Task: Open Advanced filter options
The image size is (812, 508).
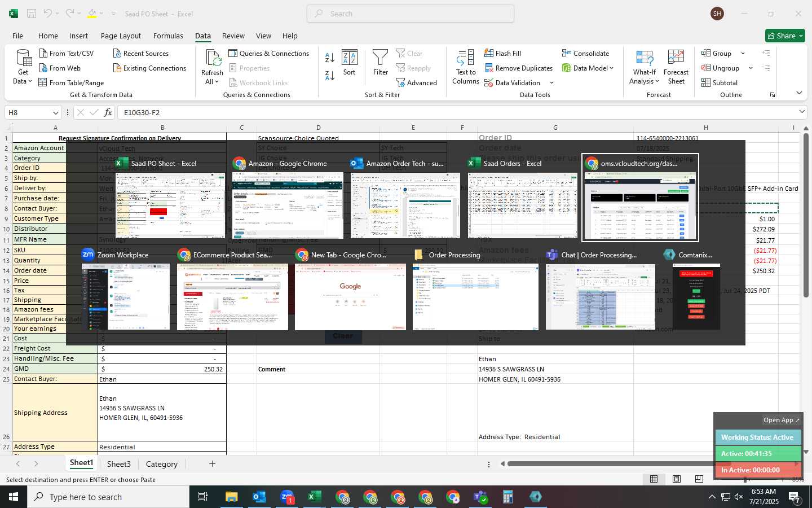Action: pos(417,82)
